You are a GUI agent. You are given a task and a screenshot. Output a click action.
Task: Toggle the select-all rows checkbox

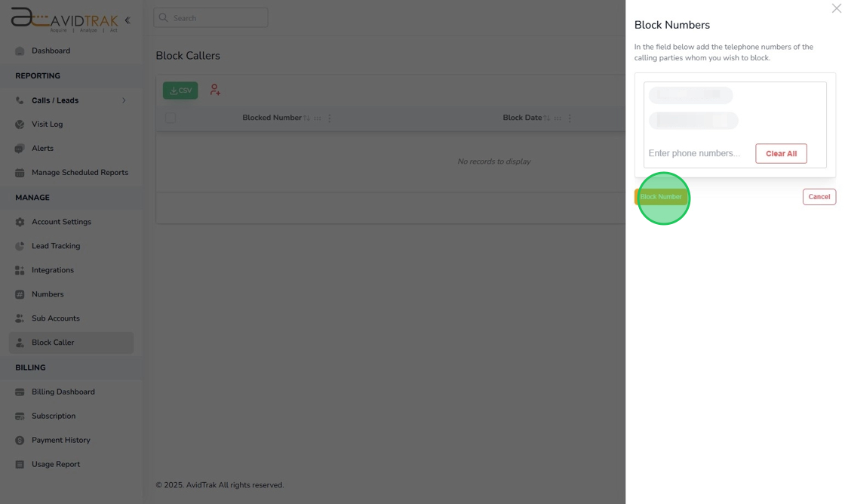[171, 118]
